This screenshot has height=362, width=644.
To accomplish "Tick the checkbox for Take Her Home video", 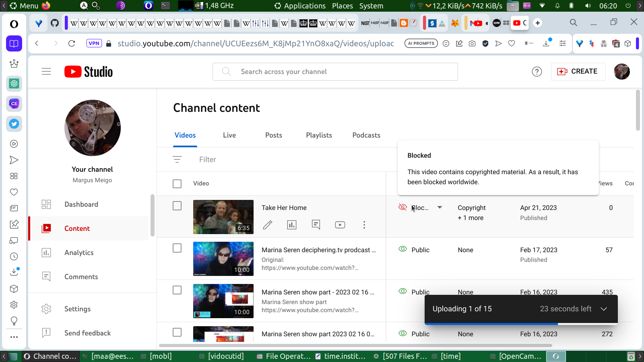I will (x=177, y=206).
